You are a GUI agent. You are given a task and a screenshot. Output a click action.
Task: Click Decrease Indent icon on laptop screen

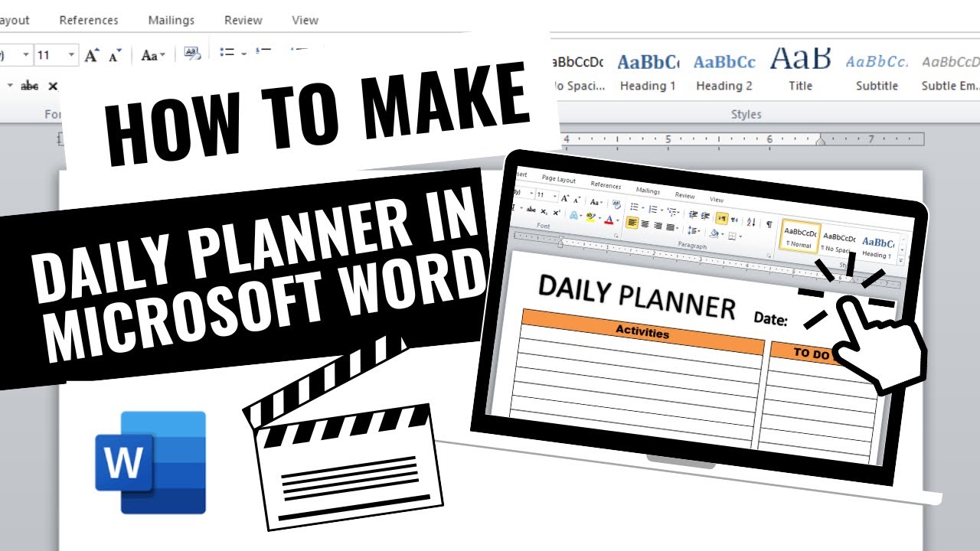[693, 214]
